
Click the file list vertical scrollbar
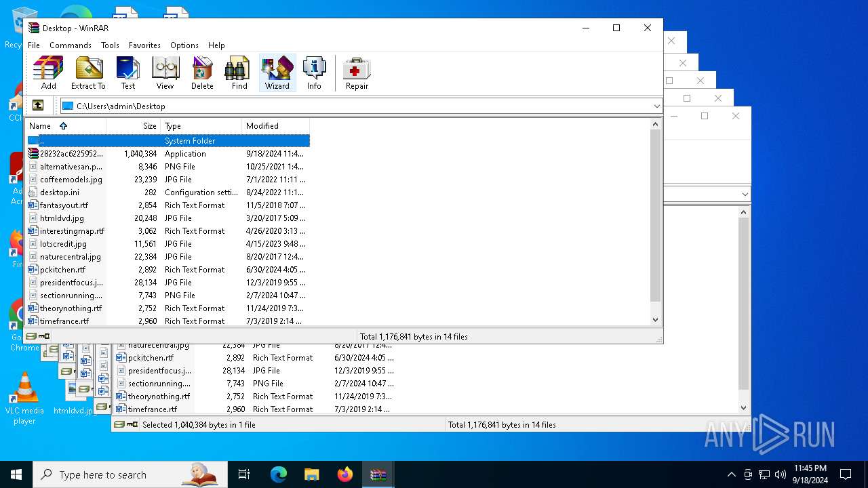click(x=655, y=215)
